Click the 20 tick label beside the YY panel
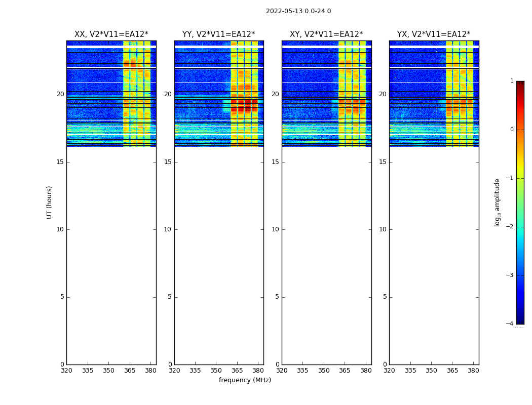Image resolution: width=532 pixels, height=405 pixels. [168, 94]
